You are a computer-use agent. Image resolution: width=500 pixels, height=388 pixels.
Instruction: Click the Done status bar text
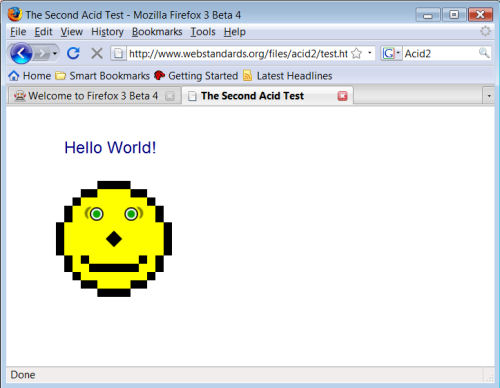(x=23, y=375)
